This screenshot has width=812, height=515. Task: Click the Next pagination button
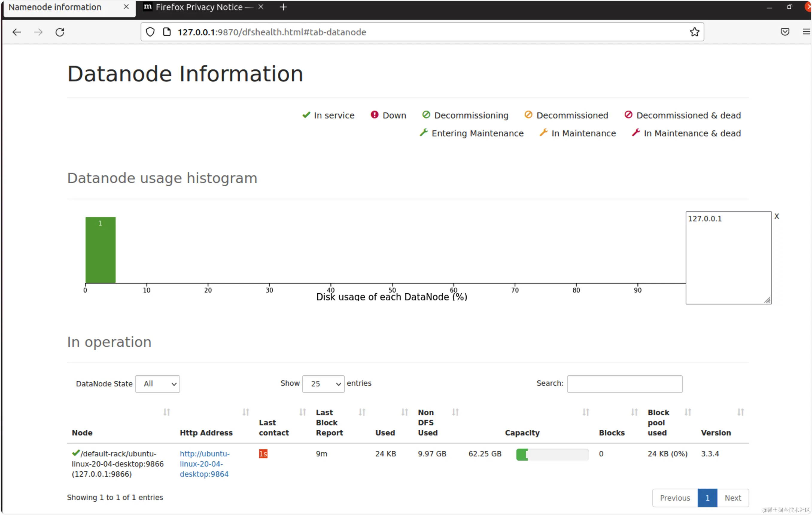pos(733,498)
